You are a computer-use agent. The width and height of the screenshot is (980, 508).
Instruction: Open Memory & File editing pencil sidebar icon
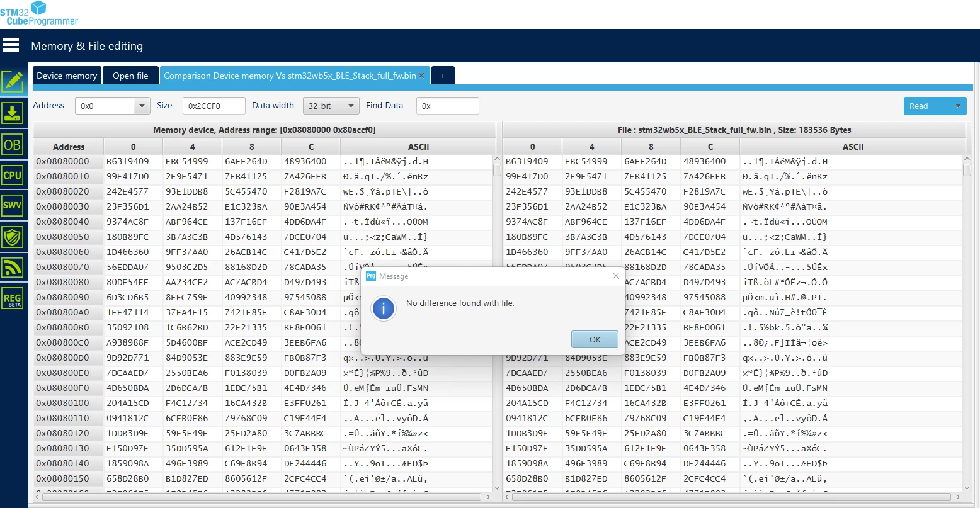click(13, 82)
